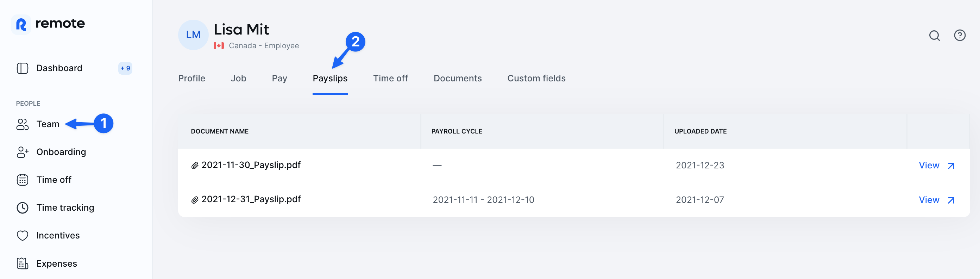Open the search magnifier icon
The image size is (980, 279).
934,35
